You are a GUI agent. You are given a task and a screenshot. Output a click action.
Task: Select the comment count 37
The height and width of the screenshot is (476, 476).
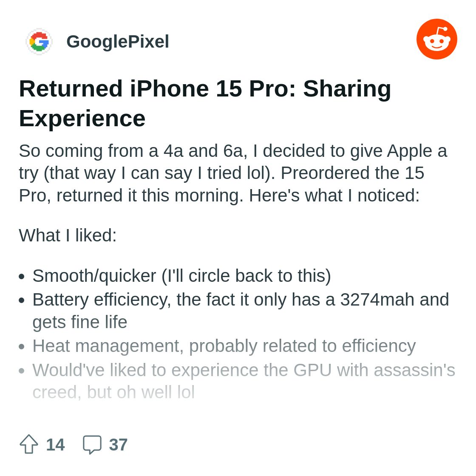118,445
